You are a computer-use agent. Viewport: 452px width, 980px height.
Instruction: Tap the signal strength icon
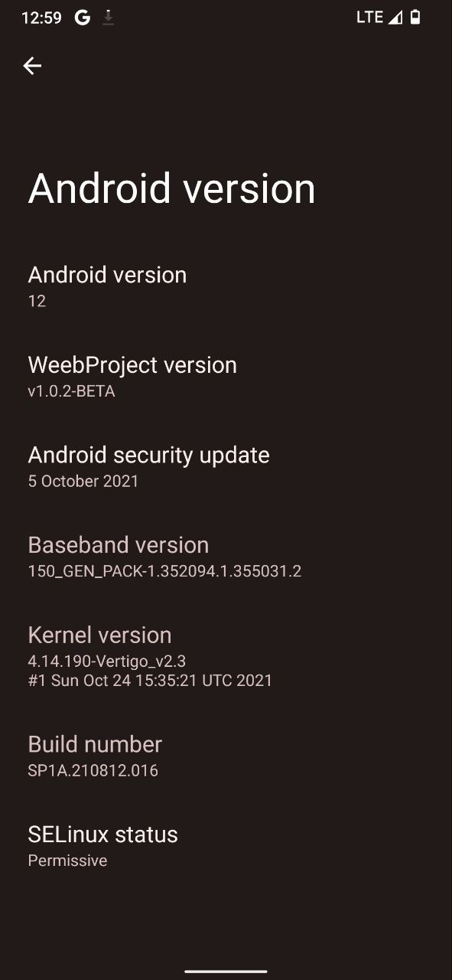pos(395,18)
